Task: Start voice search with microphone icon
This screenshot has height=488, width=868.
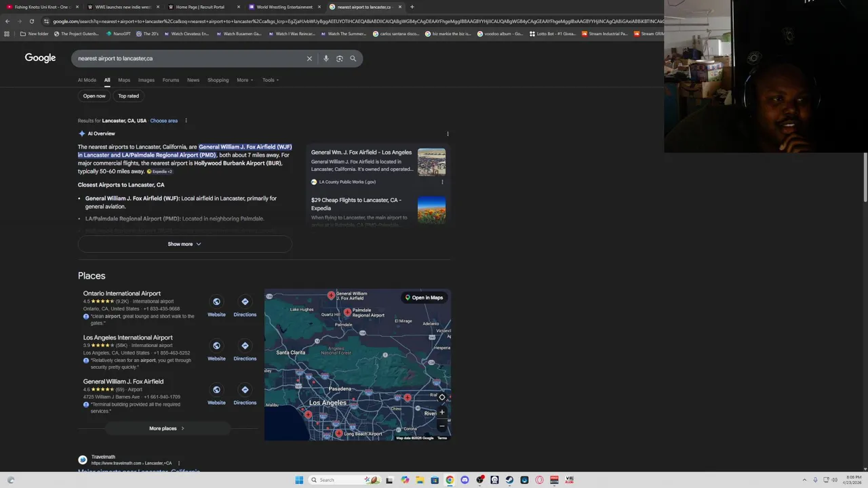Action: pos(326,58)
